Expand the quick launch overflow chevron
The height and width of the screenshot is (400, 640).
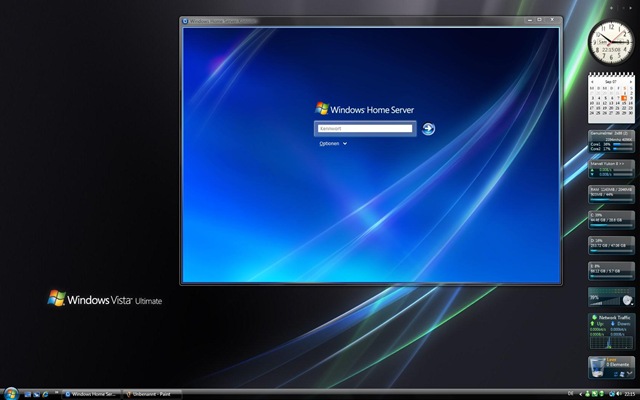tap(56, 393)
